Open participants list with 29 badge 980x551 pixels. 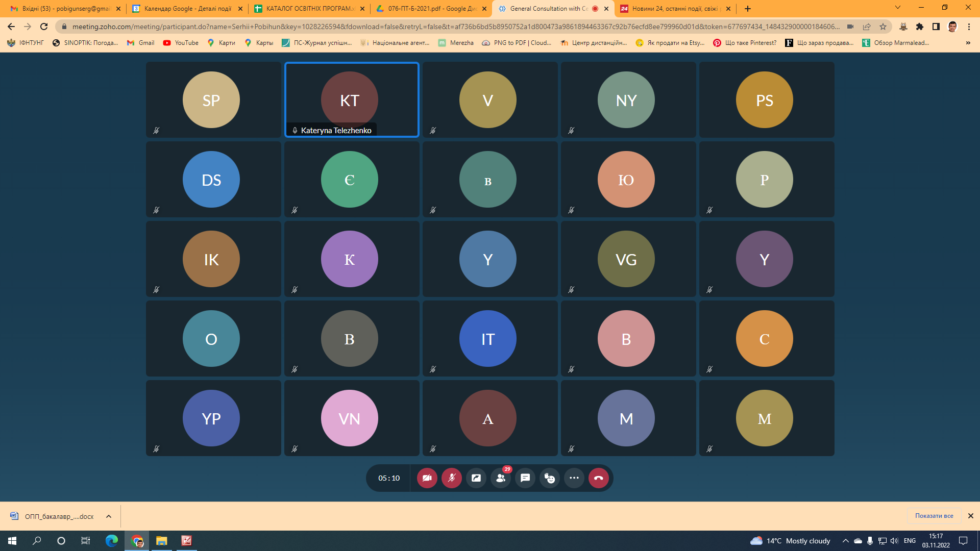click(501, 478)
